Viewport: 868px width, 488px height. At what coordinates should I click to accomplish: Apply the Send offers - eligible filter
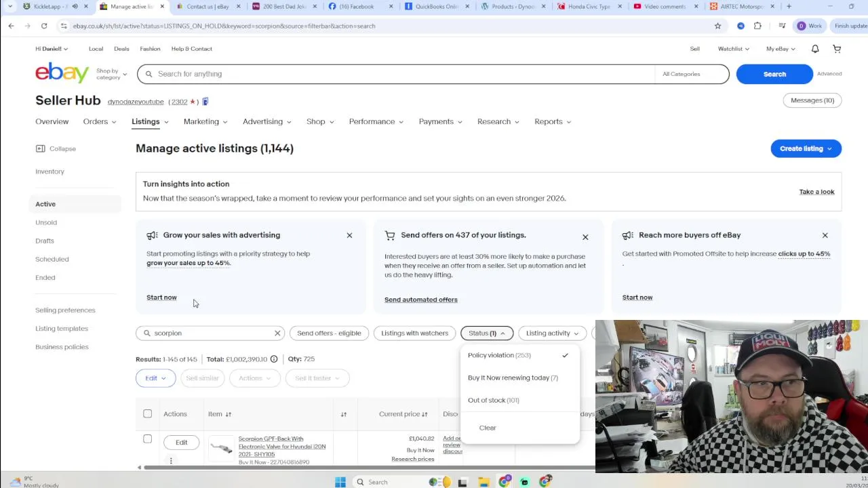[329, 333]
